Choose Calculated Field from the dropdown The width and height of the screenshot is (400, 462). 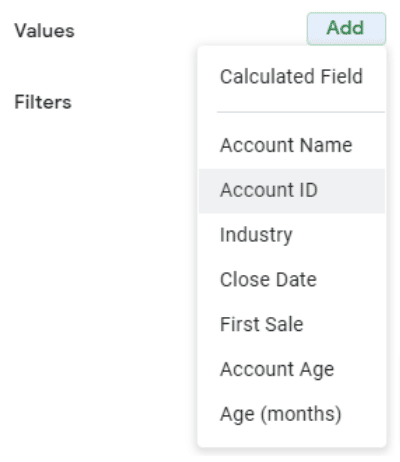(x=292, y=77)
